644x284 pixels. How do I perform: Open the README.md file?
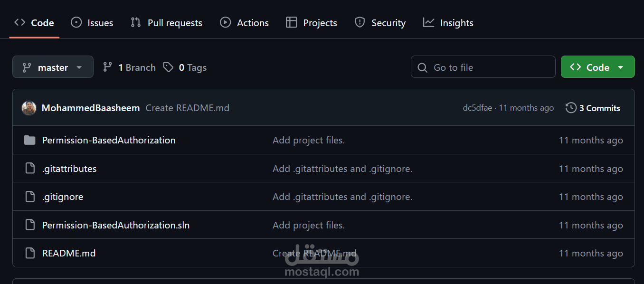(69, 253)
